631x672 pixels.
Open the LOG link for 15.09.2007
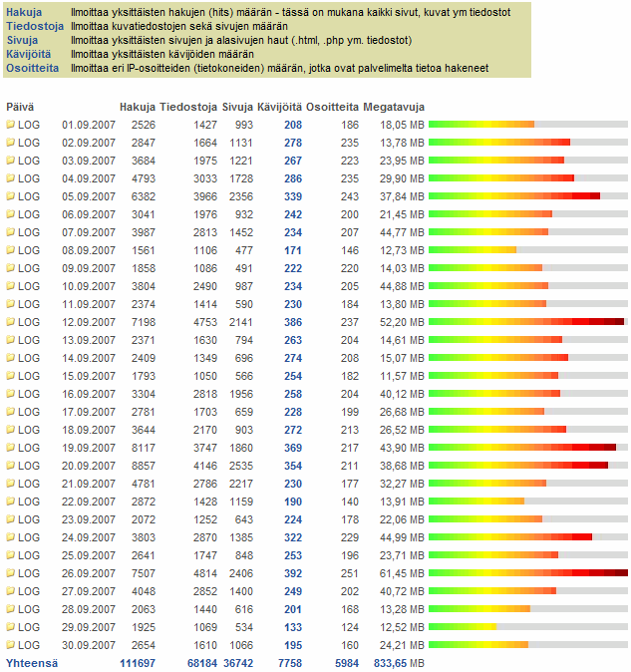(29, 376)
